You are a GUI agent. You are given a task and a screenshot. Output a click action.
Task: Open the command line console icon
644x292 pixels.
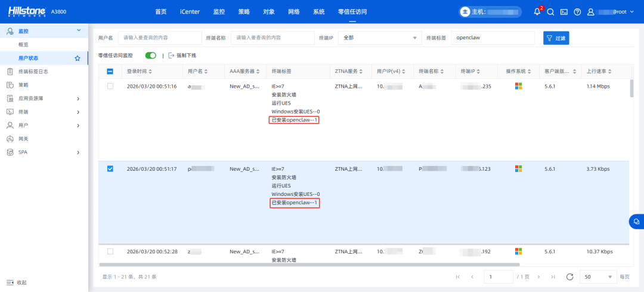(x=564, y=12)
